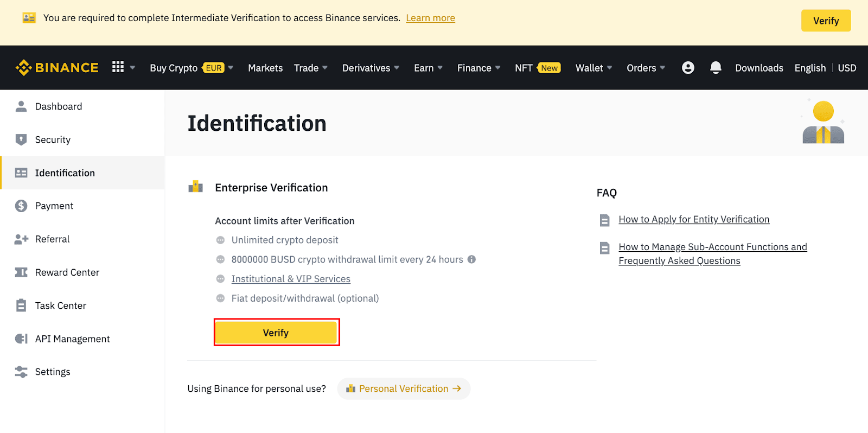
Task: Open Downloads in the top bar
Action: coord(759,68)
